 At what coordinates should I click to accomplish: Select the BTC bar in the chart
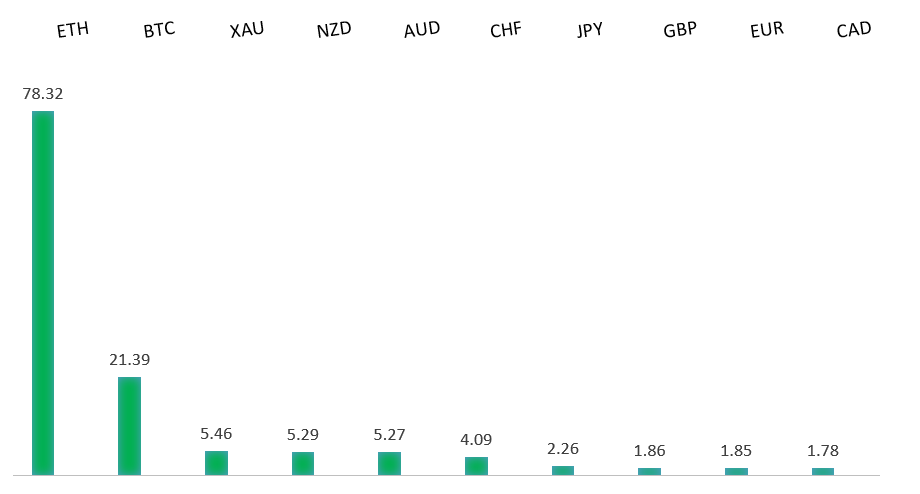coord(130,425)
